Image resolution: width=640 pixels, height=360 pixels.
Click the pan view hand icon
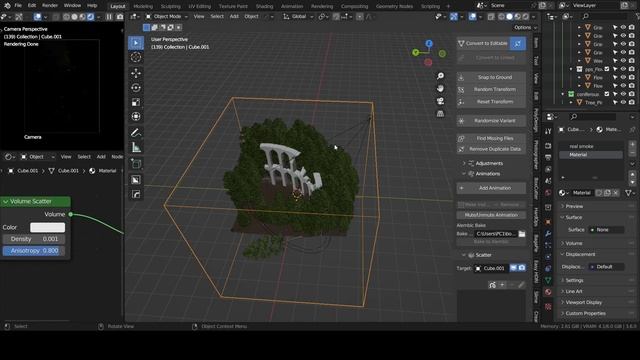tap(440, 89)
